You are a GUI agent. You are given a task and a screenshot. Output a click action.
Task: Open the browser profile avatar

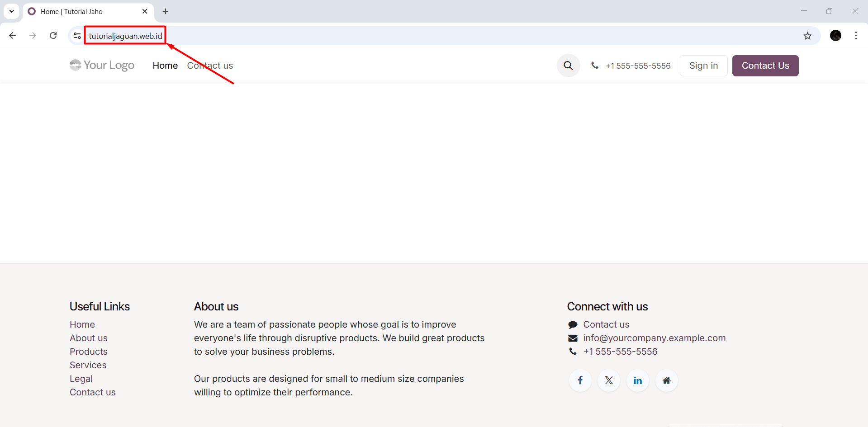[835, 35]
